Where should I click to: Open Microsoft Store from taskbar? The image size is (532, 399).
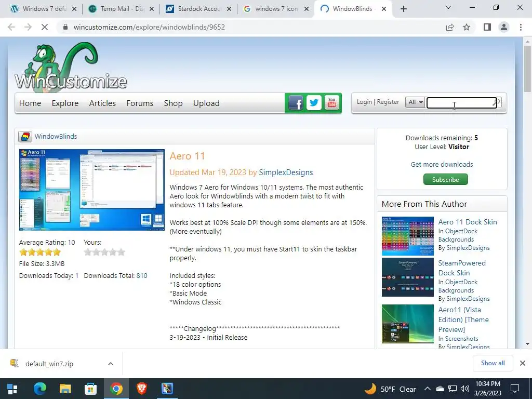tap(90, 389)
